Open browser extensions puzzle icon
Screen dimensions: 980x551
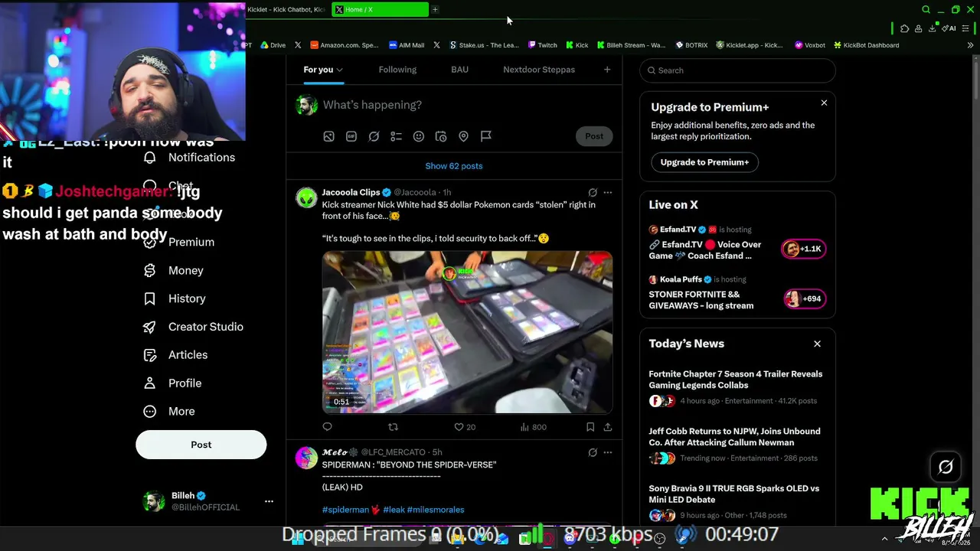(x=905, y=29)
